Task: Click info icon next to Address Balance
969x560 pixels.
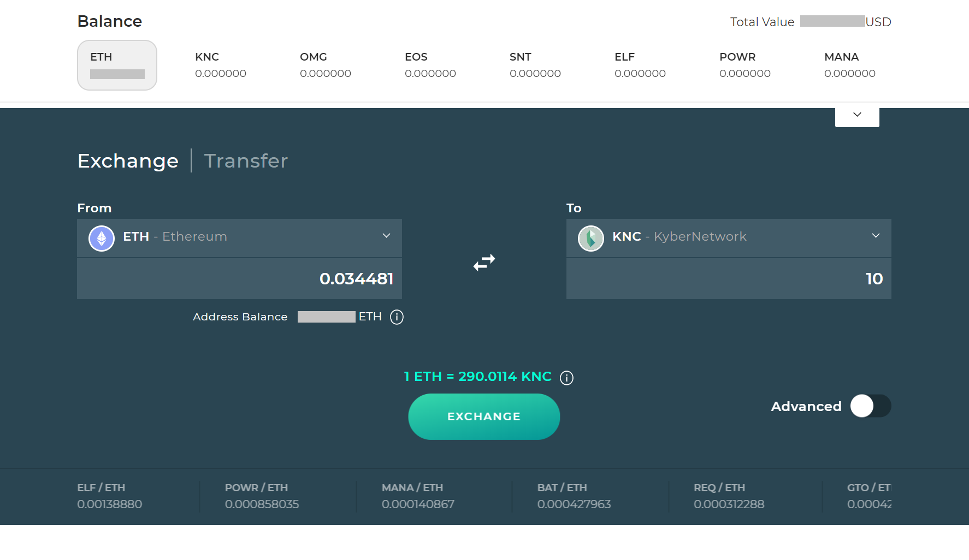Action: tap(397, 317)
